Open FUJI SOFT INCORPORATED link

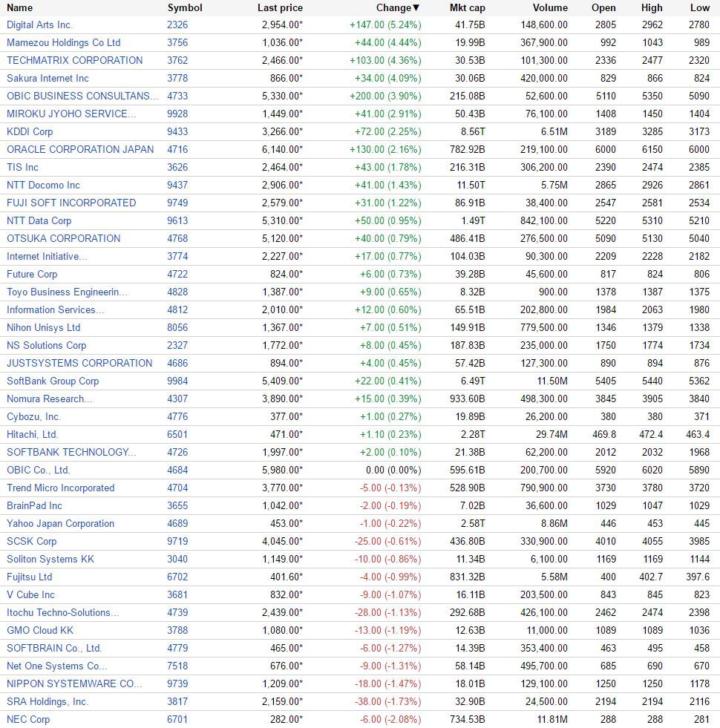coord(71,203)
